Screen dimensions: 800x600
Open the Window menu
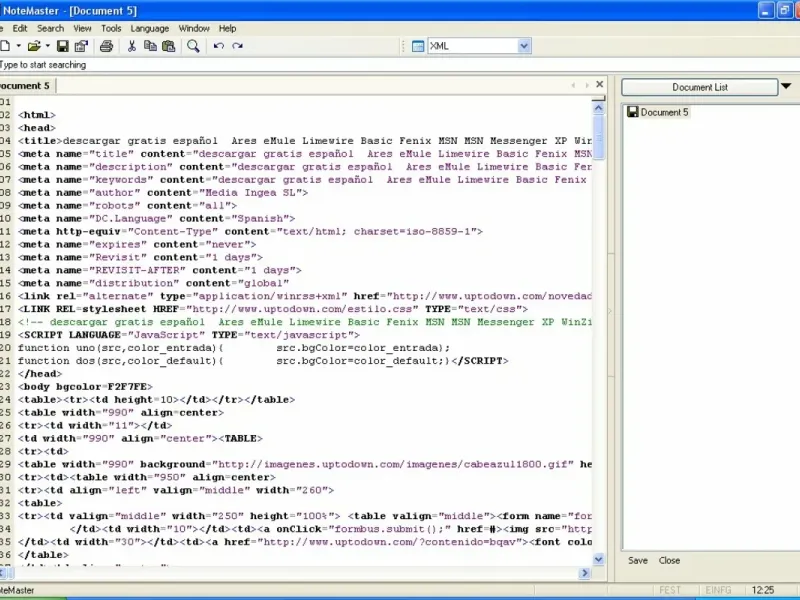coord(194,29)
